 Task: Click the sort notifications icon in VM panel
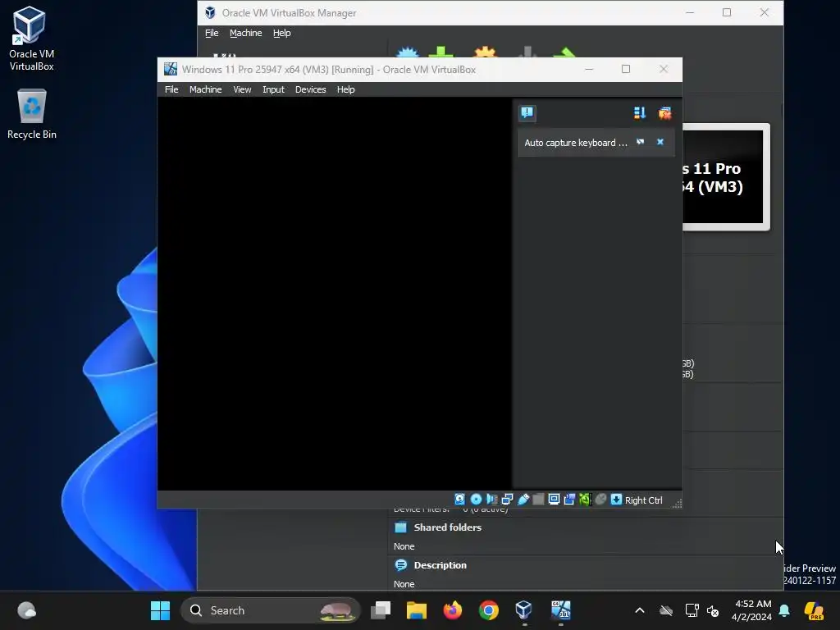[x=640, y=113]
